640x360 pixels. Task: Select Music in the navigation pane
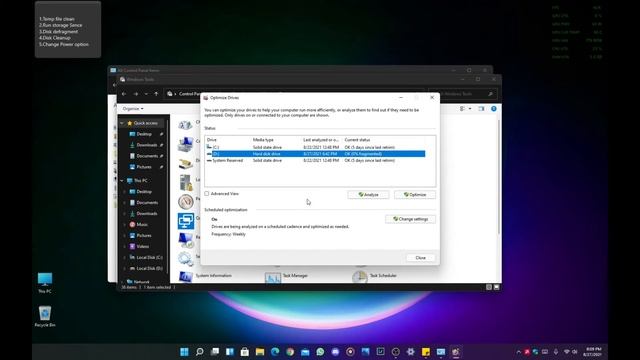pos(142,224)
